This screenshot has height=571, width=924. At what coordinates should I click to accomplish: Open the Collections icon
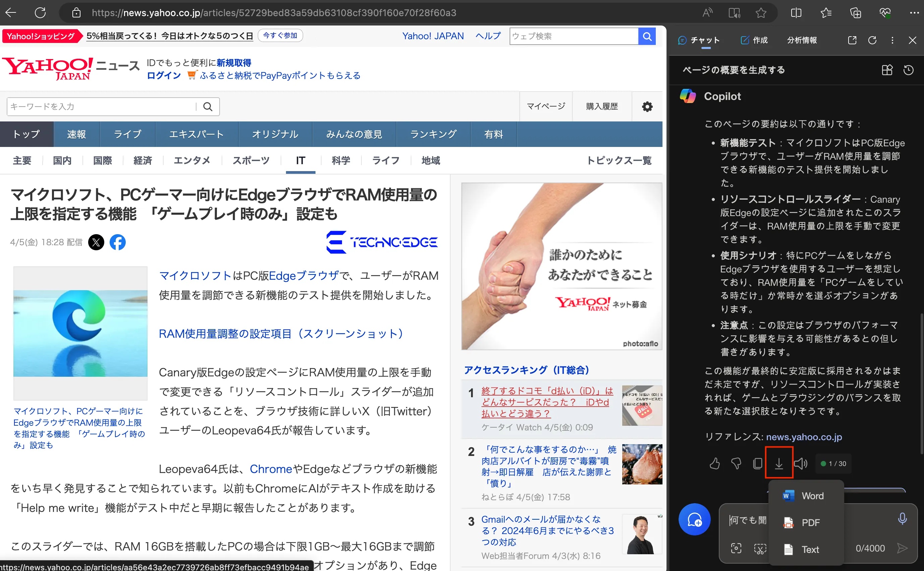pyautogui.click(x=855, y=13)
